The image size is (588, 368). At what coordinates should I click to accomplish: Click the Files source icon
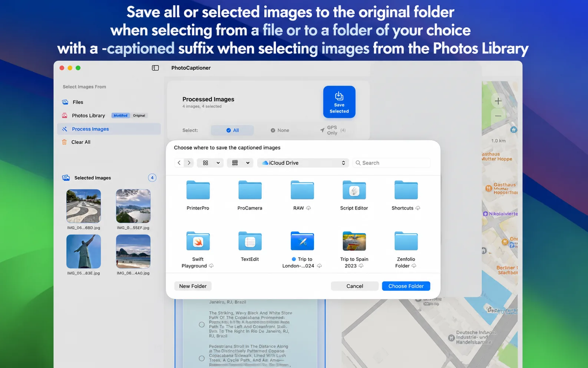65,102
